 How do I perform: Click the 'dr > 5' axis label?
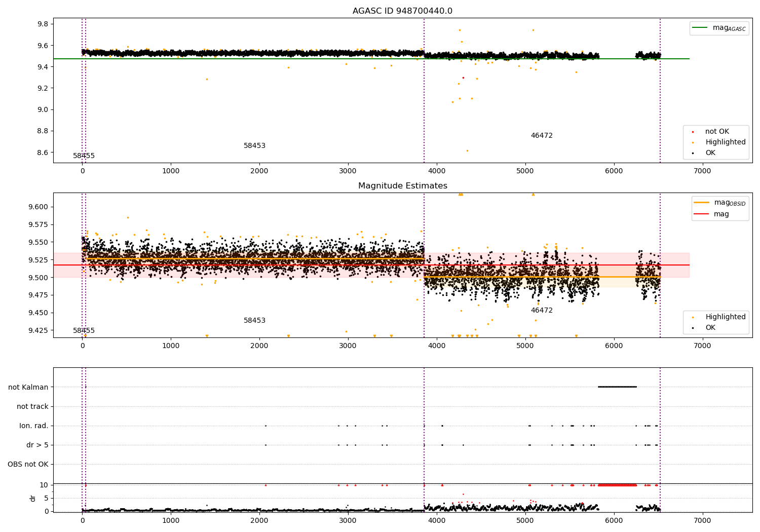point(37,445)
